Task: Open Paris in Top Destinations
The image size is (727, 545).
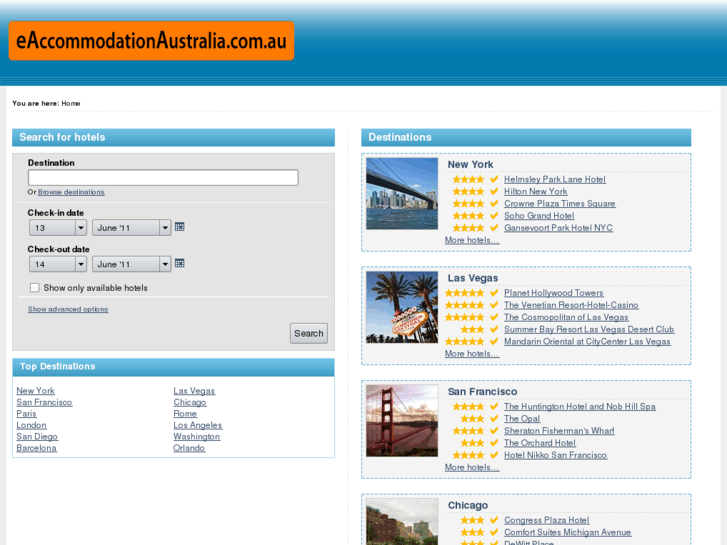Action: (26, 413)
